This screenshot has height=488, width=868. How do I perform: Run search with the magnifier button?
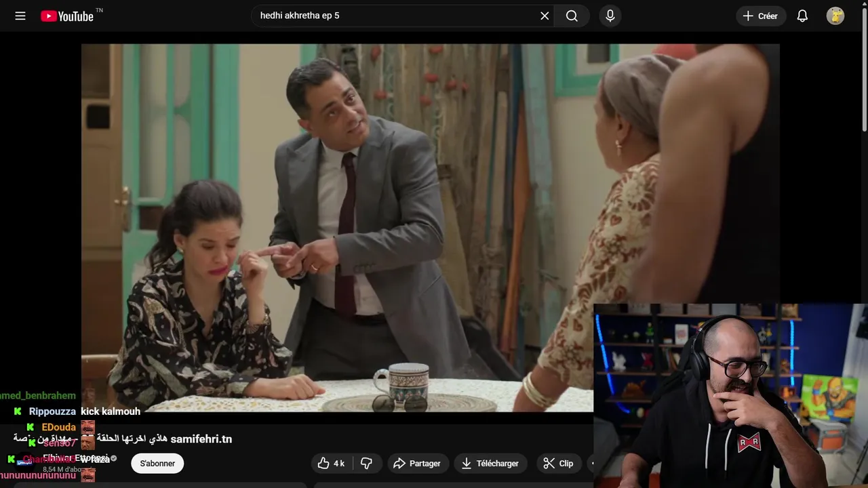[572, 16]
